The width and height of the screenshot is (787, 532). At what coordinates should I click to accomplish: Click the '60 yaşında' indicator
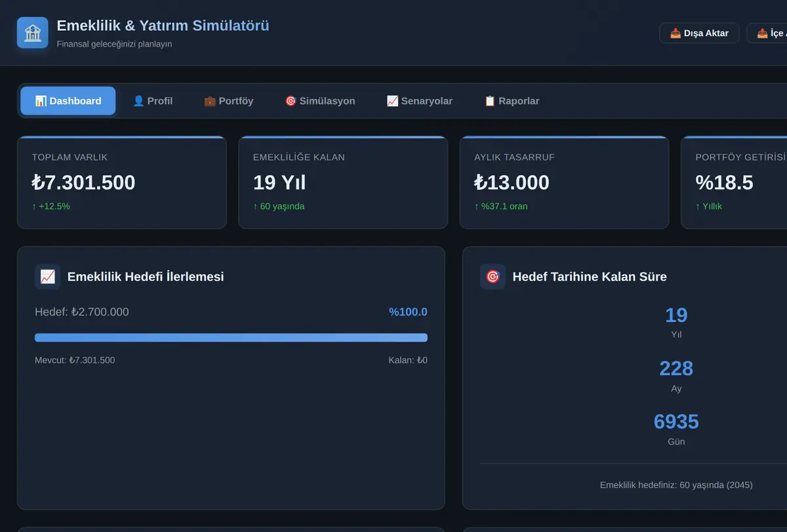[x=279, y=206]
